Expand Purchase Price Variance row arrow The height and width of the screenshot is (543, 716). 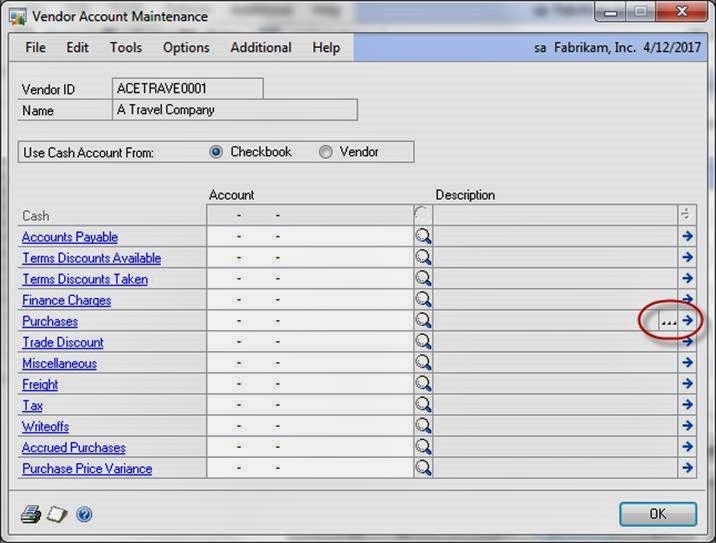[x=687, y=468]
